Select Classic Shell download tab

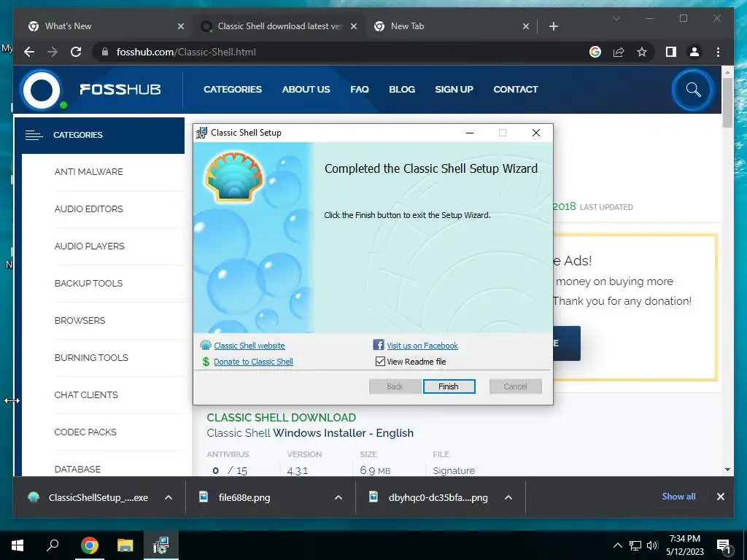(279, 26)
